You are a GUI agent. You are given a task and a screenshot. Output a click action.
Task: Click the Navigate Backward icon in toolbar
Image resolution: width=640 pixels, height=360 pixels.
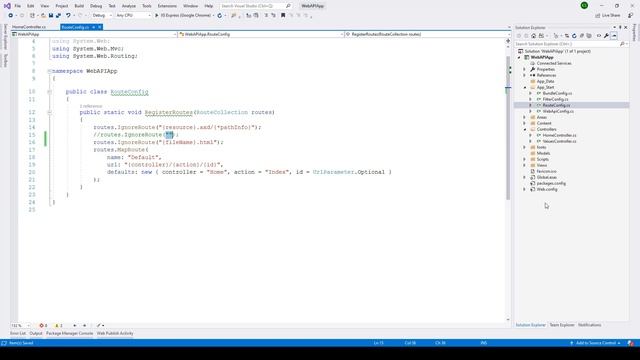pos(10,15)
